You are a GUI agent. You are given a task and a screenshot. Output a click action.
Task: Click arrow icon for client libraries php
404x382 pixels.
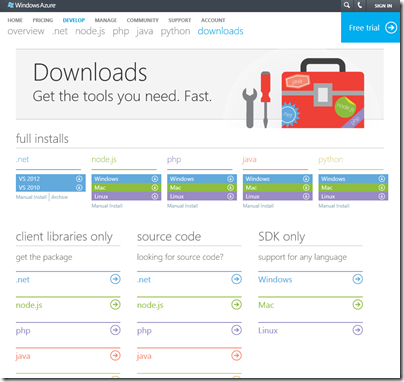[x=115, y=330]
